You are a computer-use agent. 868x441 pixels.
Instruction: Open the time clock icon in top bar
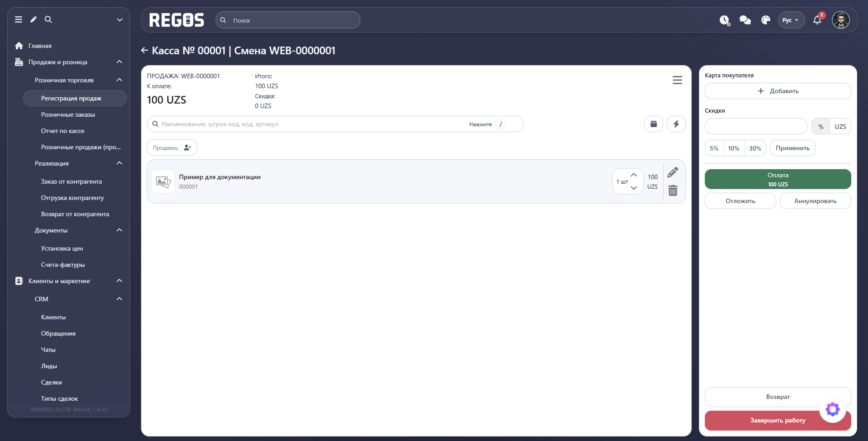(x=725, y=20)
